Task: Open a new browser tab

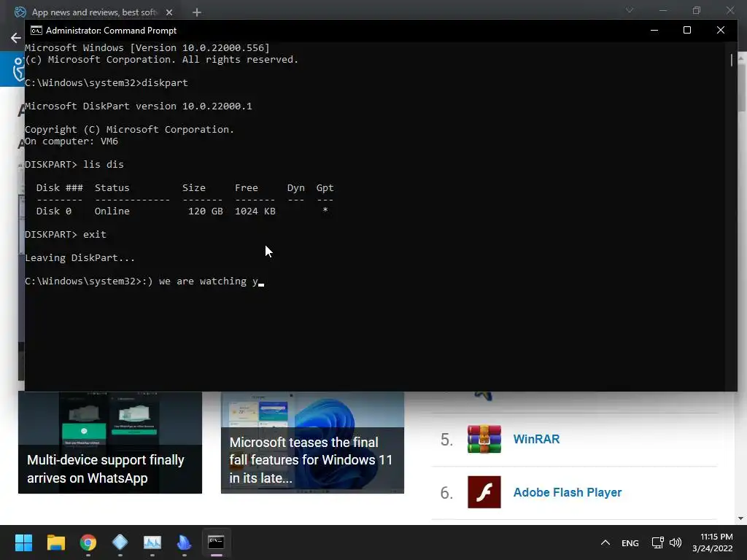Action: (x=197, y=12)
